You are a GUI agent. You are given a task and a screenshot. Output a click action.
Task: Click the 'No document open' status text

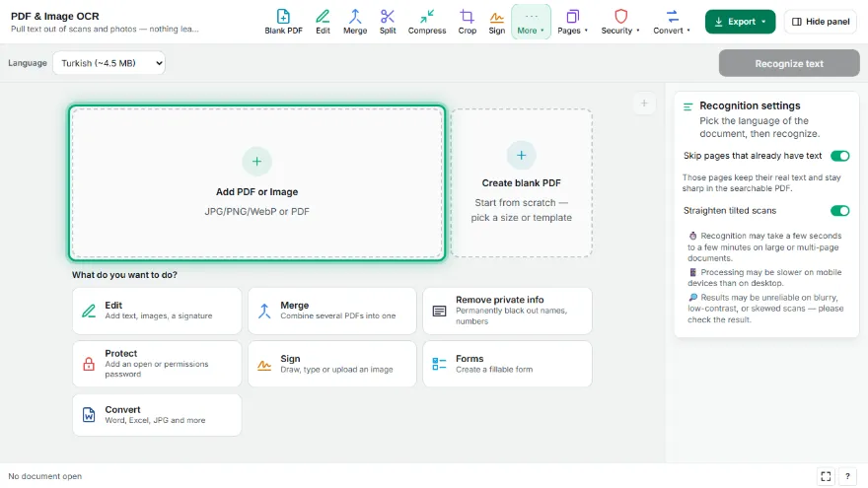click(x=44, y=476)
